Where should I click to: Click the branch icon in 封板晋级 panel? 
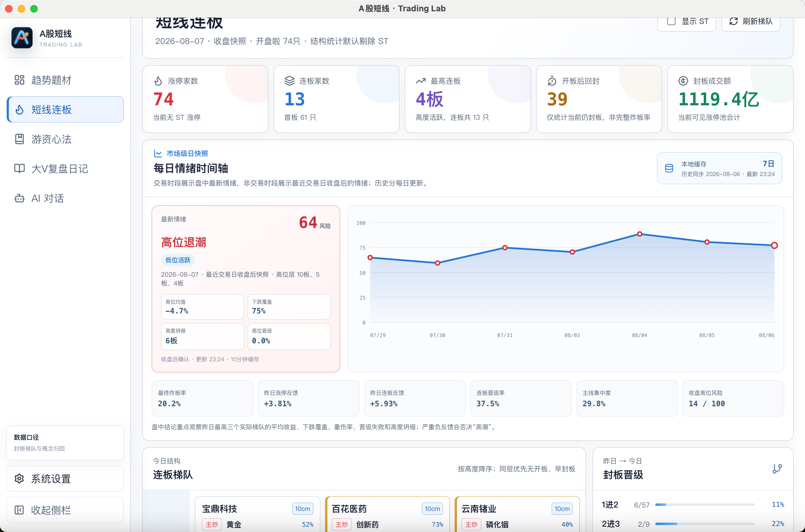777,468
